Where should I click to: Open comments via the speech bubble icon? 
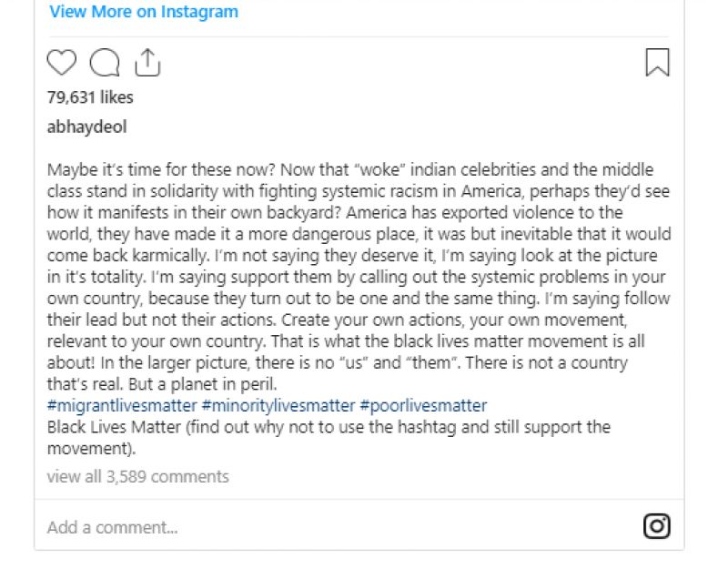pyautogui.click(x=104, y=63)
